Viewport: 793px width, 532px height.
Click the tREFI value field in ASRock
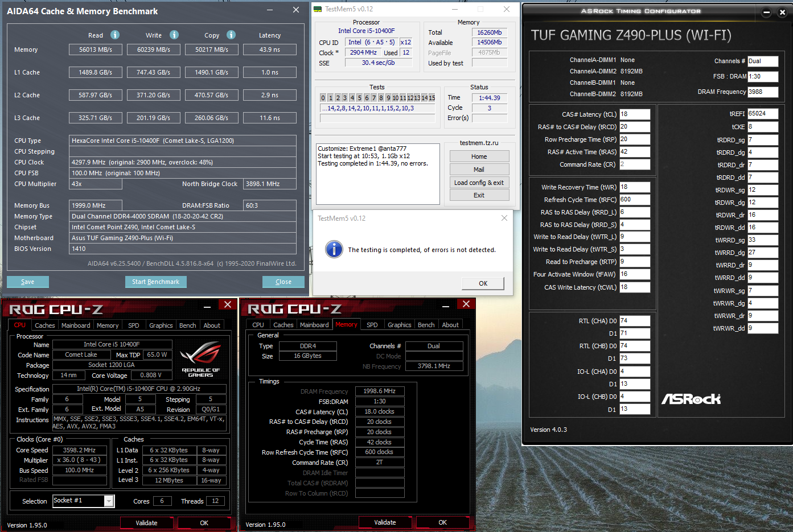click(x=762, y=114)
